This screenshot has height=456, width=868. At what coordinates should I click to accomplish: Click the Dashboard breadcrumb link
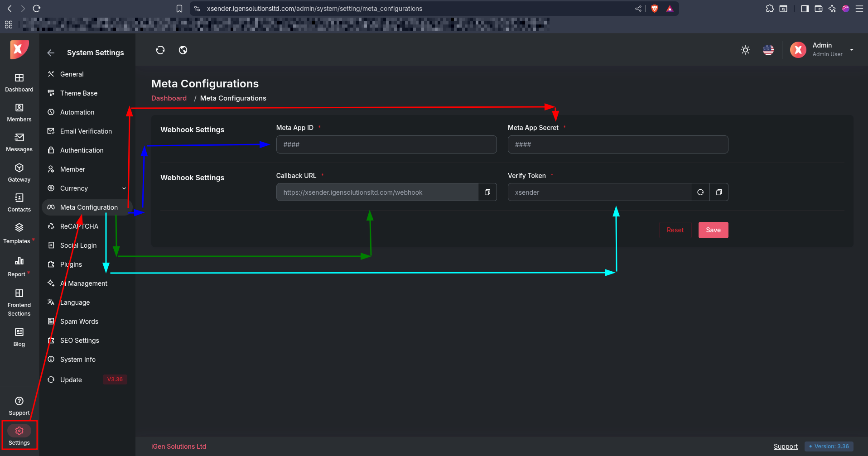point(169,98)
